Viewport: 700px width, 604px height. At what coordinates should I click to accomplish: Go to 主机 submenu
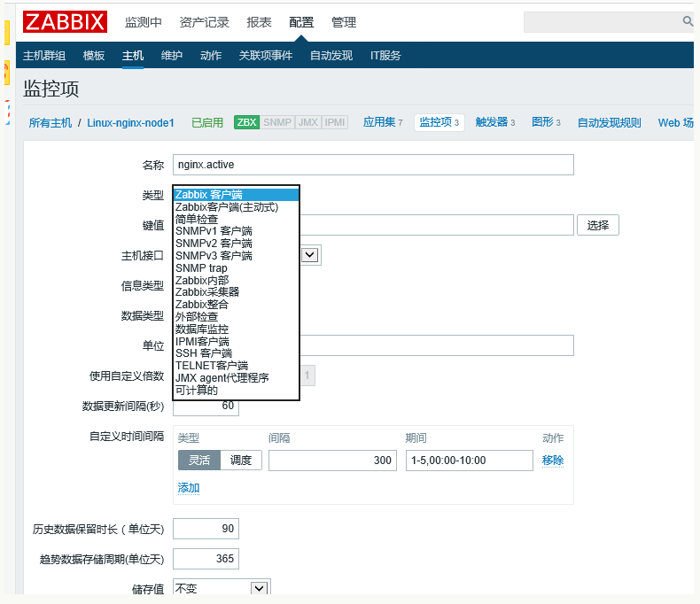(133, 55)
